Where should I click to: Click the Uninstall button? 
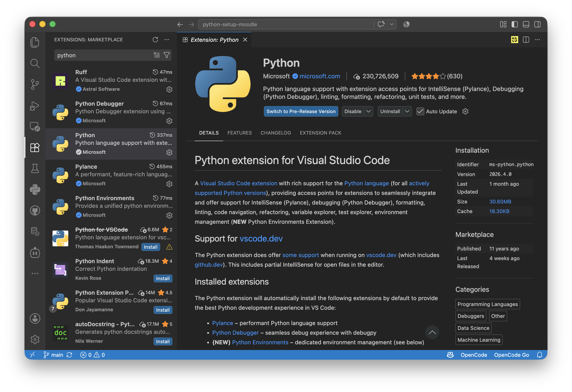point(390,111)
